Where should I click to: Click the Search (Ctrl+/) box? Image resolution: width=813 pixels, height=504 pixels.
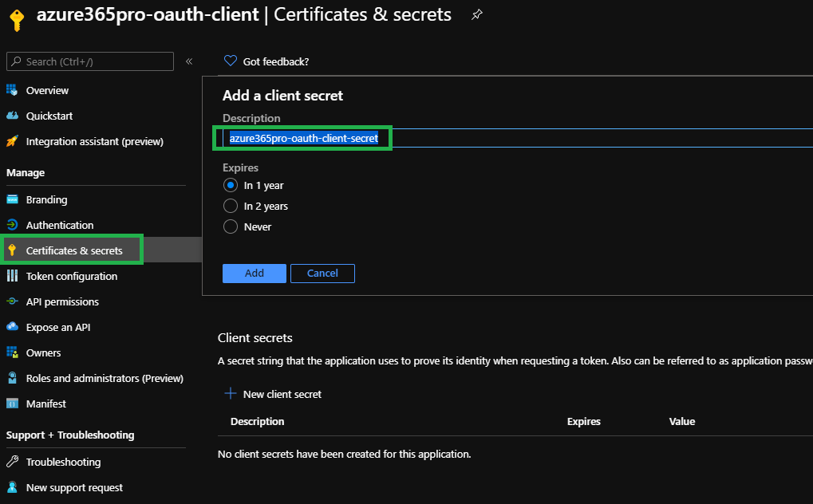point(89,61)
